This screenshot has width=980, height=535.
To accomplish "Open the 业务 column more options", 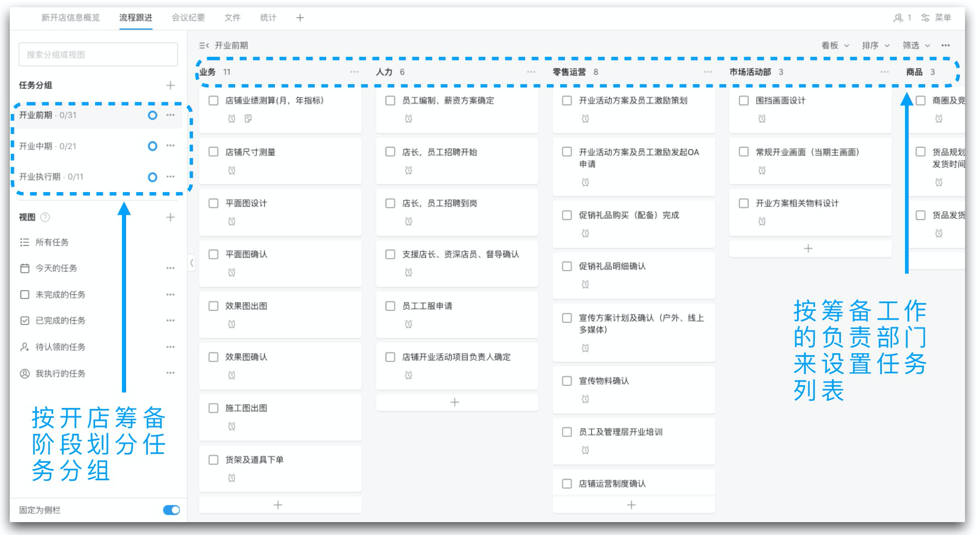I will 354,72.
